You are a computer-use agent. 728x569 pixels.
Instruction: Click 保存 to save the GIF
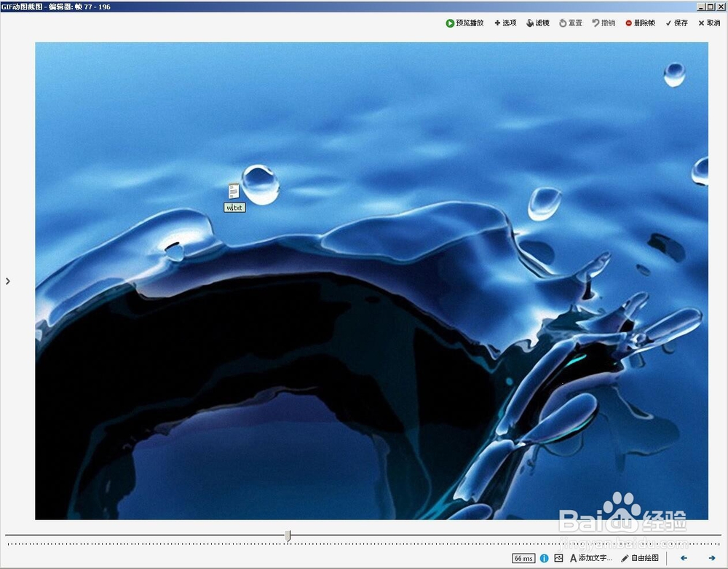click(x=676, y=23)
